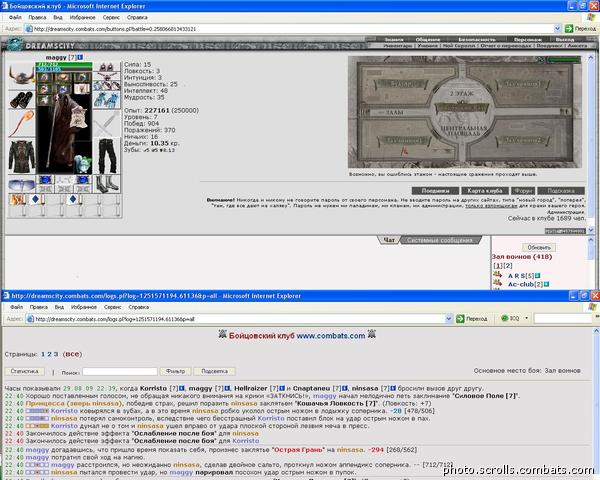Open info icon next to Cnaptaneu [7] in log
Image resolution: width=600 pixels, height=480 pixels.
[x=345, y=388]
